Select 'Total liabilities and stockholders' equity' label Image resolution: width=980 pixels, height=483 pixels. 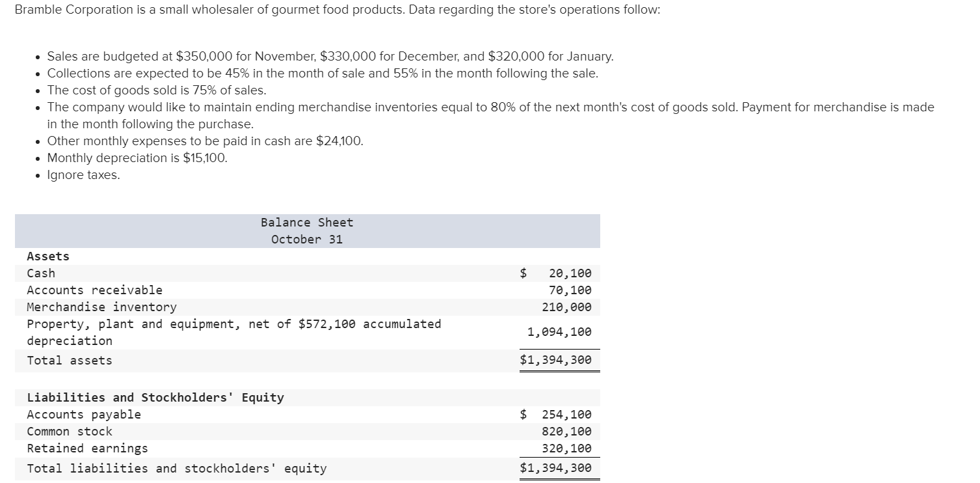(177, 469)
